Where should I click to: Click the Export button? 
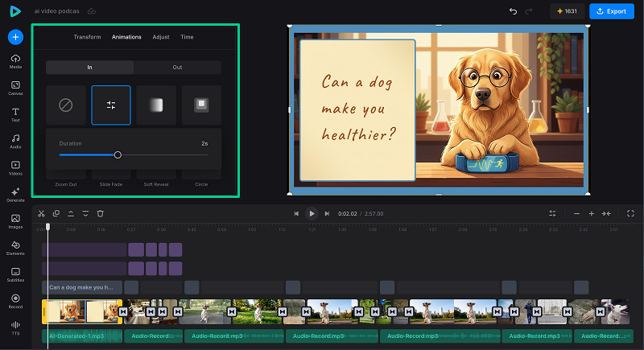(612, 11)
